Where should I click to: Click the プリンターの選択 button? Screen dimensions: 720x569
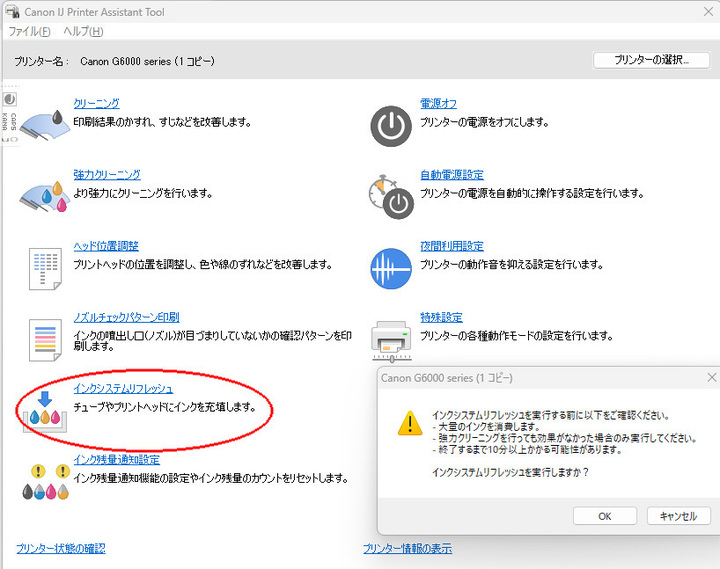pos(651,60)
